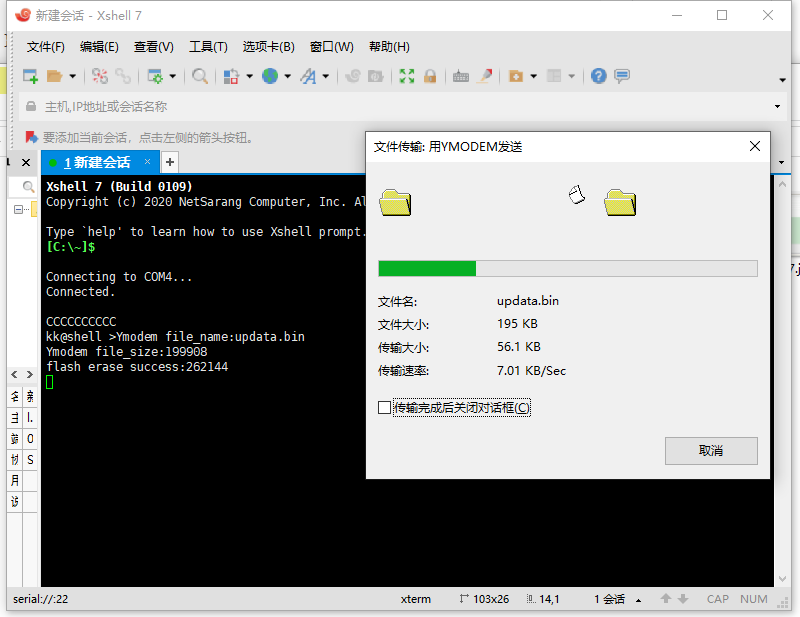
Task: Click the red-blue add-session arrow icon
Action: [x=31, y=137]
